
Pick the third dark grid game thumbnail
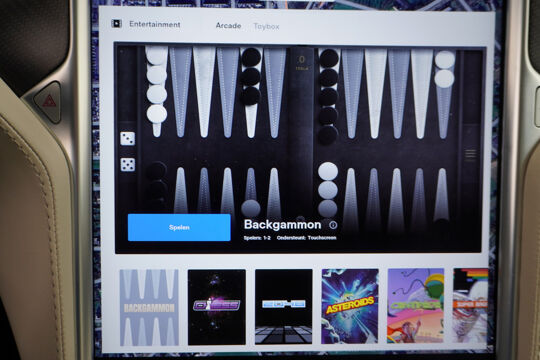283,307
